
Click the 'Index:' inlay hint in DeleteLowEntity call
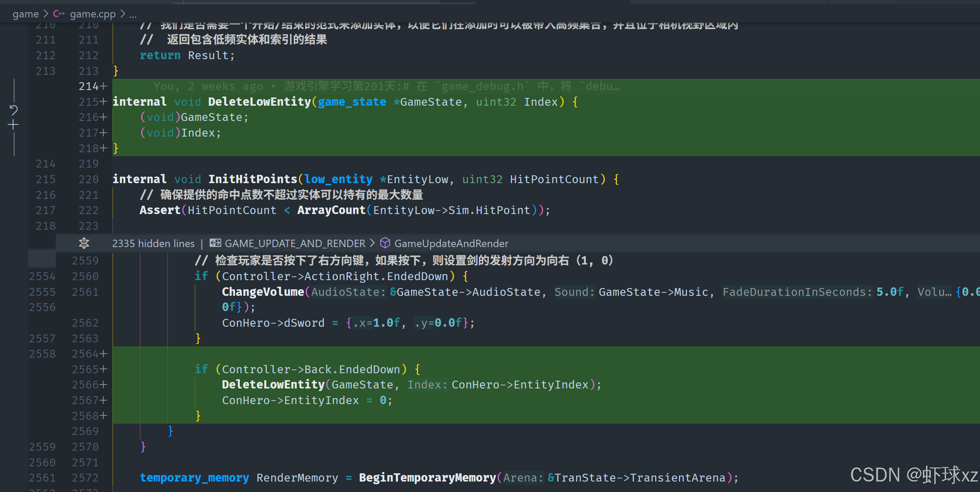tap(427, 385)
